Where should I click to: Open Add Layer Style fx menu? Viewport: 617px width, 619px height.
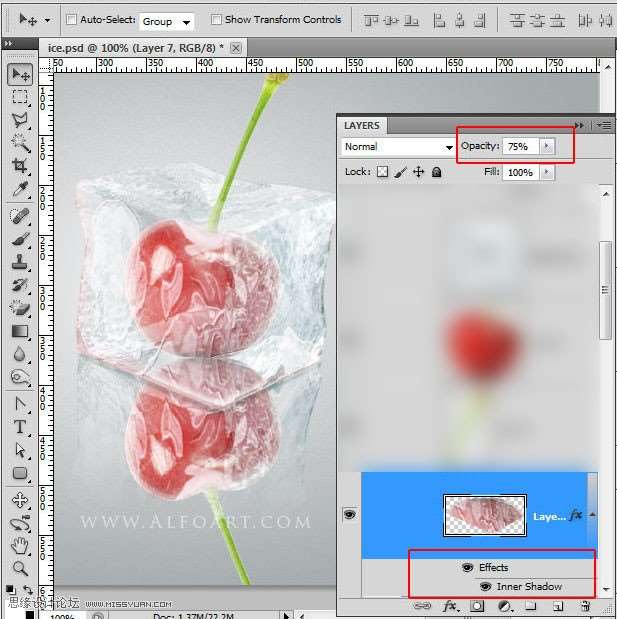[x=450, y=606]
